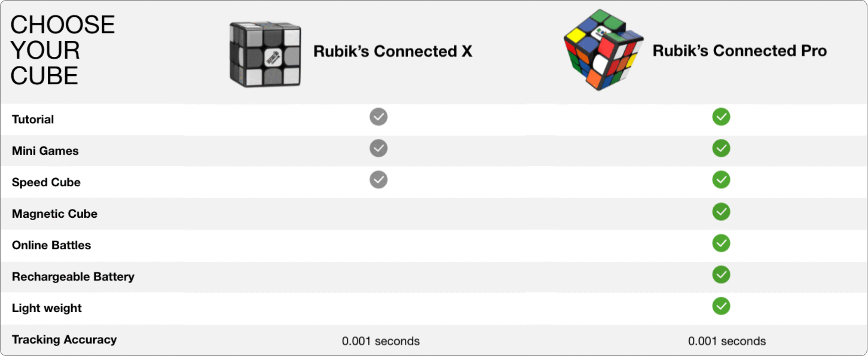Click green Magnetic Cube checkmark
Viewport: 868px width, 356px height.
721,212
